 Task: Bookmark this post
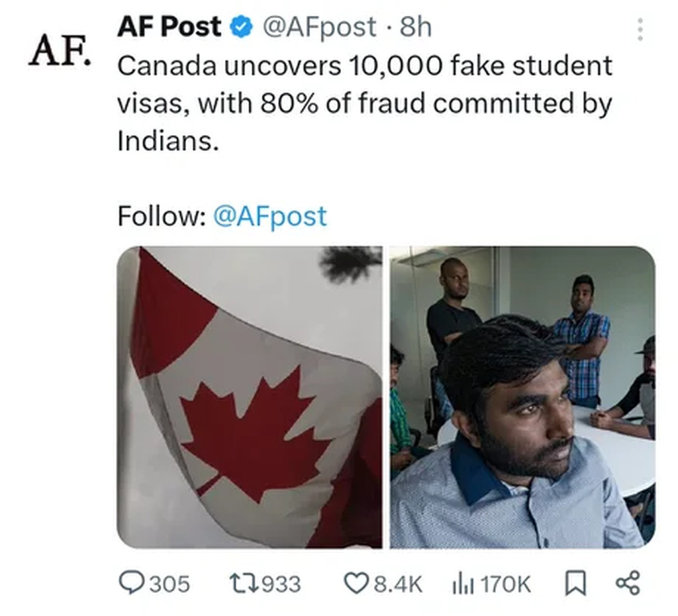coord(574,584)
